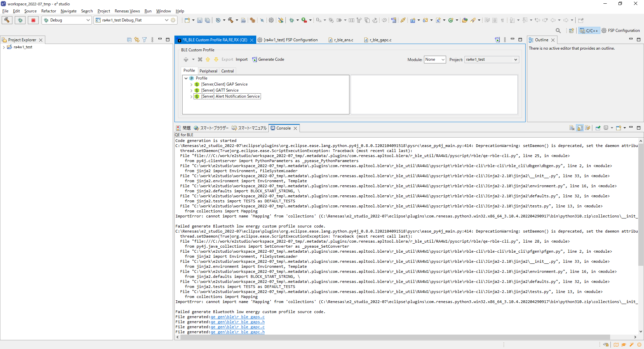Click the Generate Code button
This screenshot has width=644, height=349.
pos(268,59)
